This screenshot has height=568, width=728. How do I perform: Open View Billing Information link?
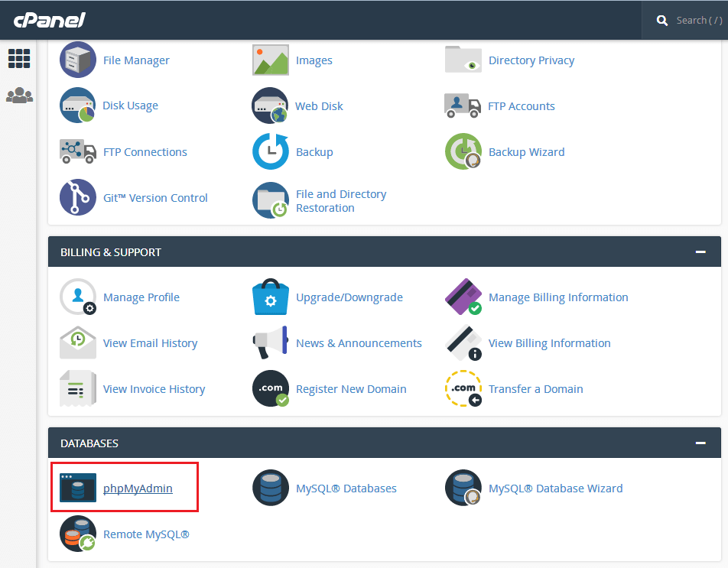coord(549,343)
